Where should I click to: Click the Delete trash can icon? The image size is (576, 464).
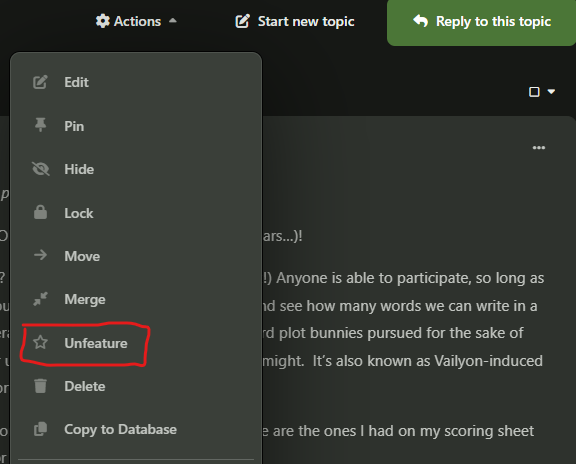pyautogui.click(x=40, y=386)
